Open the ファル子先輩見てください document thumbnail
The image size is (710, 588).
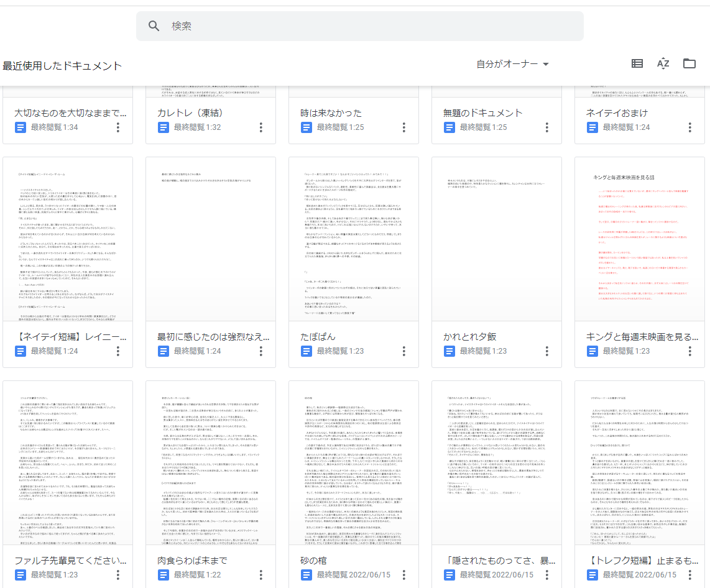tap(68, 463)
